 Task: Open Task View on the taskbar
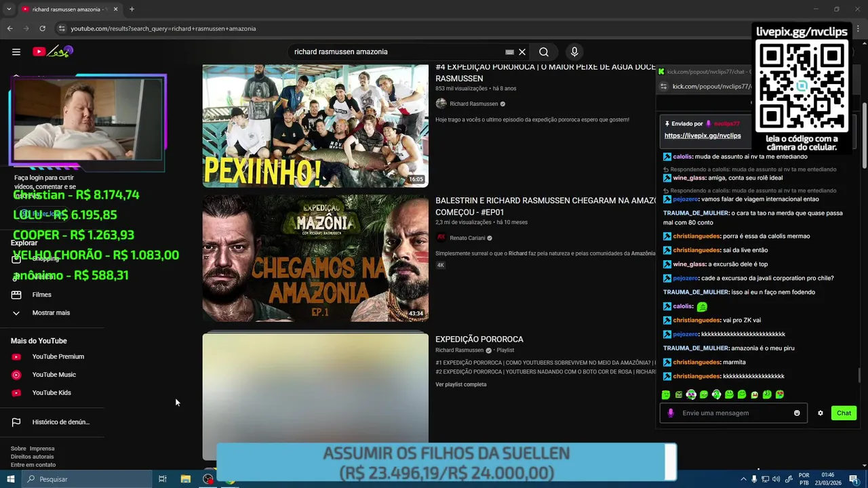pos(163,479)
